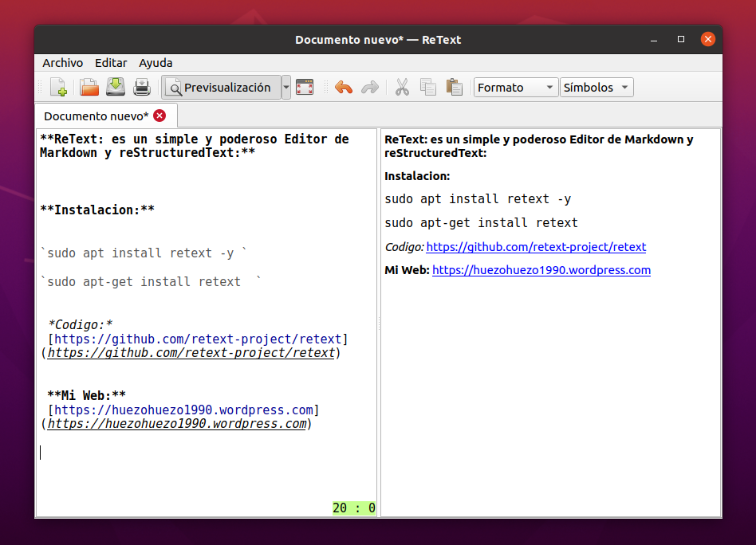Open the Formato dropdown

click(515, 88)
